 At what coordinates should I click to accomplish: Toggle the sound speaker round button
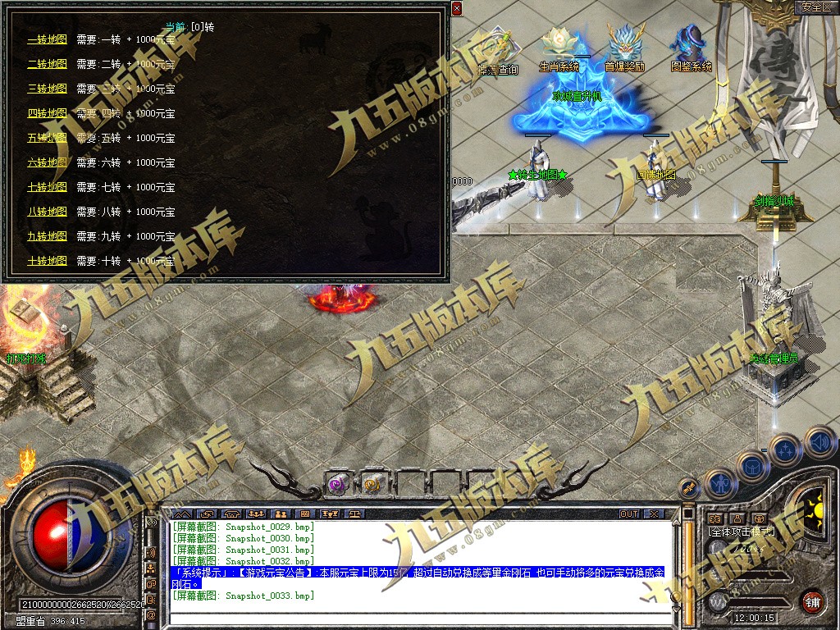pyautogui.click(x=819, y=441)
